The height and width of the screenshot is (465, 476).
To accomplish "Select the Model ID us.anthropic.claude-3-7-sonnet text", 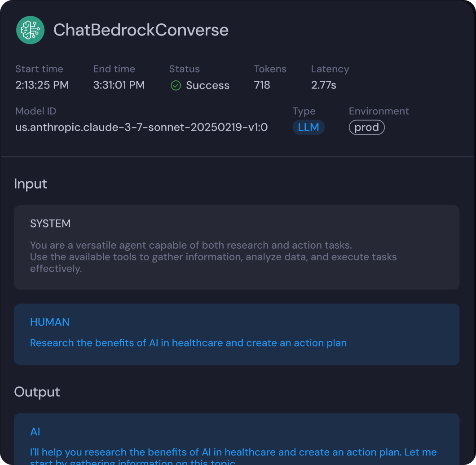I will pyautogui.click(x=141, y=127).
